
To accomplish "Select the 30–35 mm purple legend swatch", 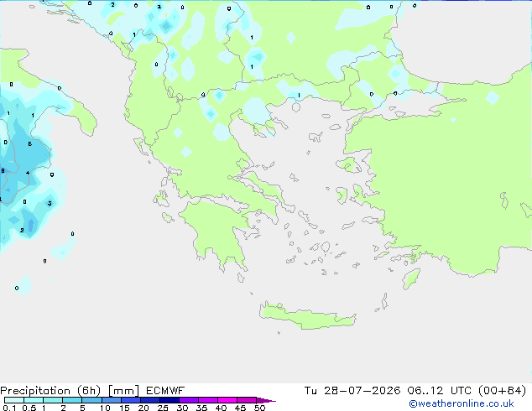I will (189, 400).
